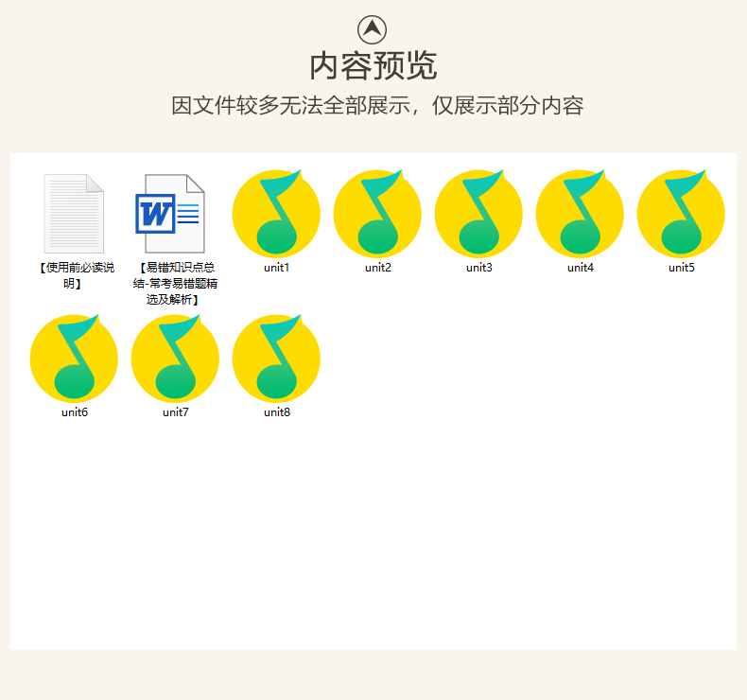Image resolution: width=747 pixels, height=700 pixels.
Task: Click the file name label unit8
Action: point(277,412)
